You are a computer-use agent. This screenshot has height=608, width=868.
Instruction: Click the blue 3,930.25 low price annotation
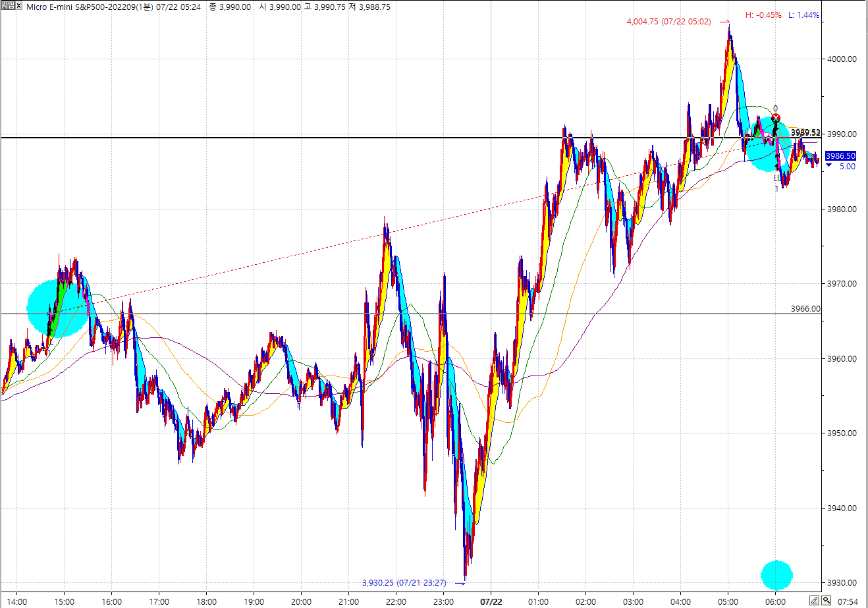pos(404,582)
